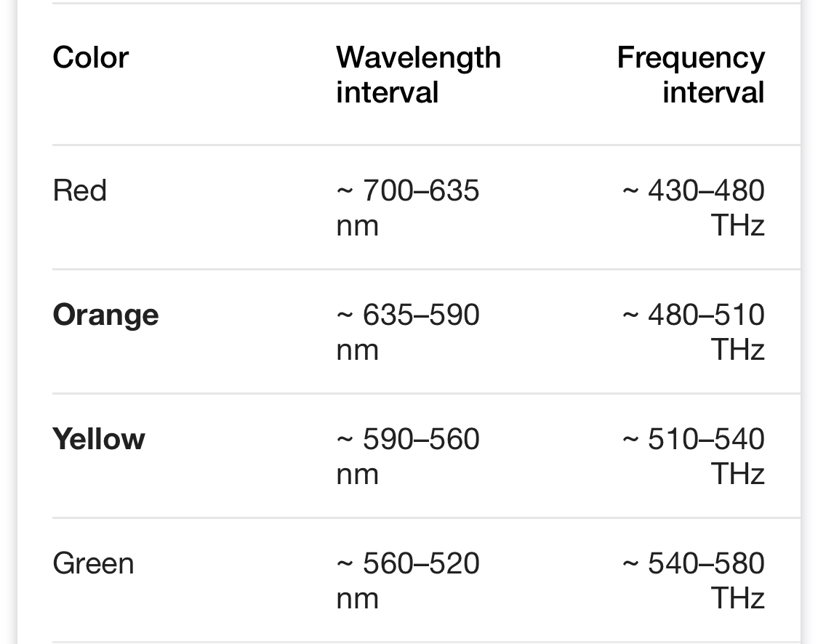This screenshot has height=644, width=818.
Task: Click the Frequency interval column header
Action: click(691, 75)
